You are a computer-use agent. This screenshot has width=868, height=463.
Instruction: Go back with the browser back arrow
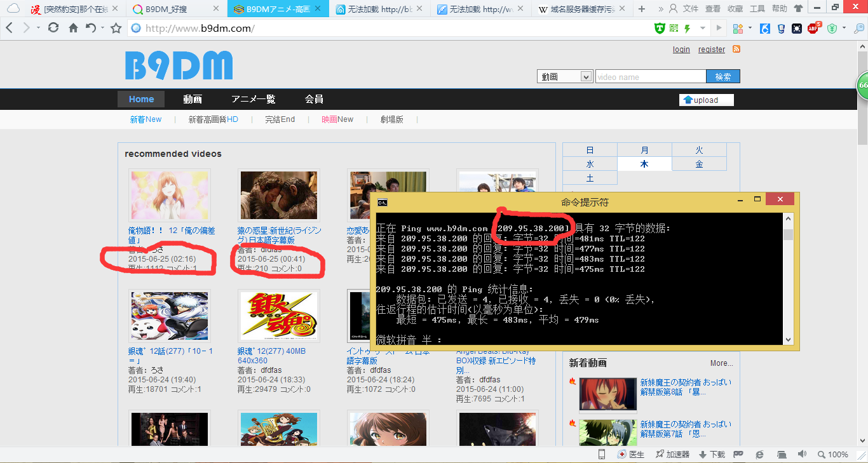pos(9,28)
